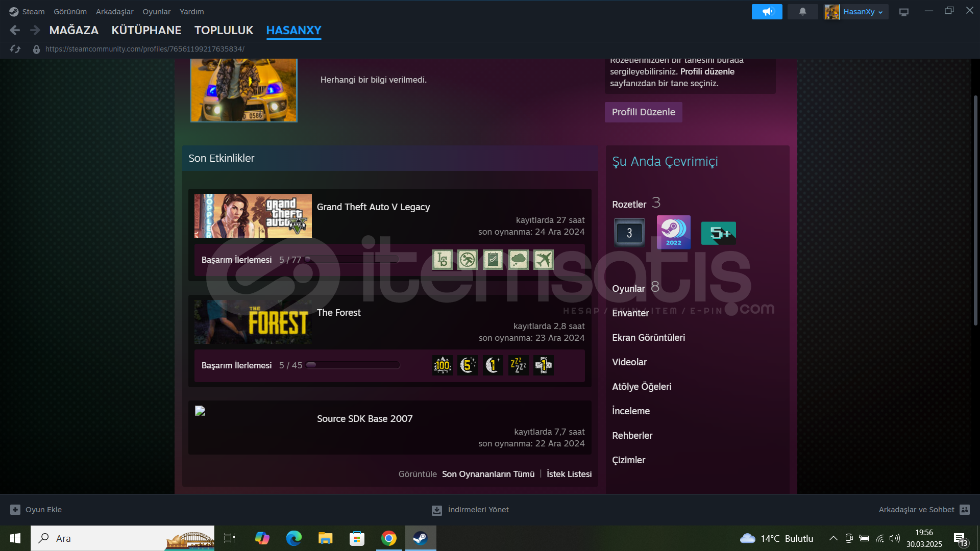This screenshot has width=980, height=551.
Task: Click Oyun Ekle at the bottom left
Action: (36, 509)
